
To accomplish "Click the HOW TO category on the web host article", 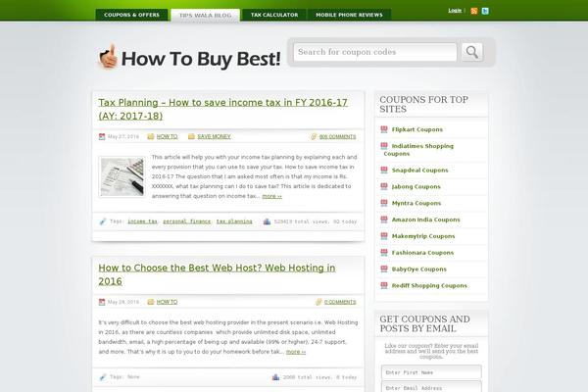I will pos(167,302).
